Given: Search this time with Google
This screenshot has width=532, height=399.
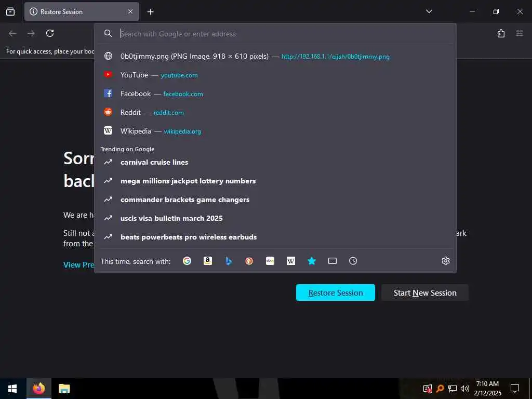Looking at the screenshot, I should (187, 261).
